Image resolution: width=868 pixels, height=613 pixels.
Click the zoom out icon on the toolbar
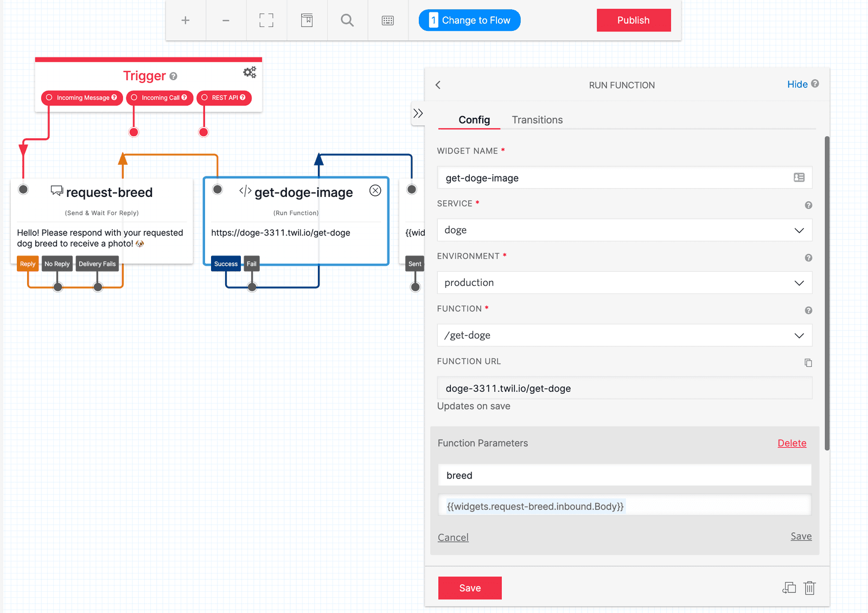(226, 20)
